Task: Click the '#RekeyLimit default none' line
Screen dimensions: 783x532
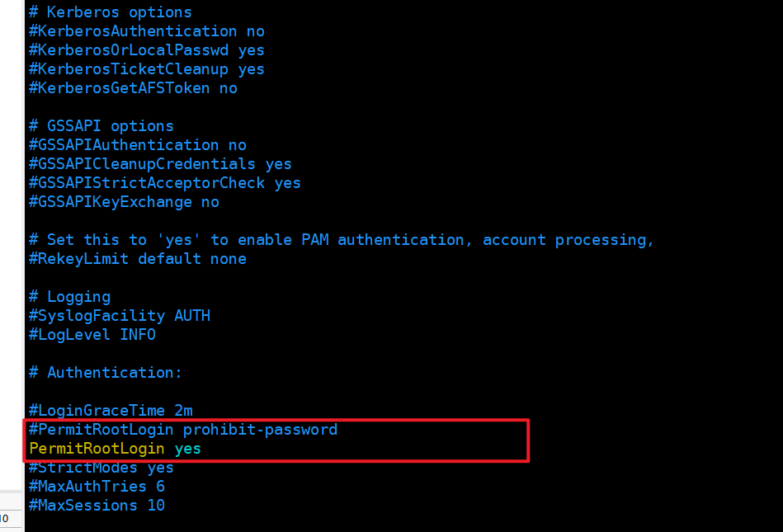Action: (x=138, y=259)
